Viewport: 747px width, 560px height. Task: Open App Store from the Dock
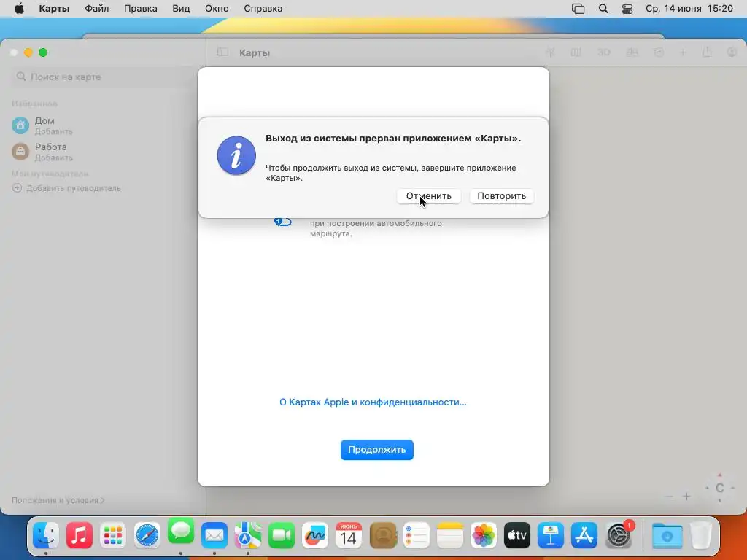584,535
